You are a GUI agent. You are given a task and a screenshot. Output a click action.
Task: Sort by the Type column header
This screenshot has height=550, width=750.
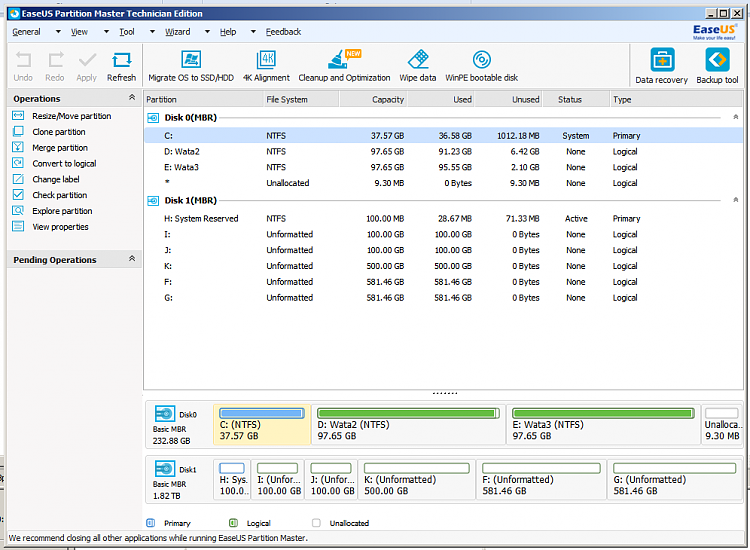pyautogui.click(x=676, y=99)
